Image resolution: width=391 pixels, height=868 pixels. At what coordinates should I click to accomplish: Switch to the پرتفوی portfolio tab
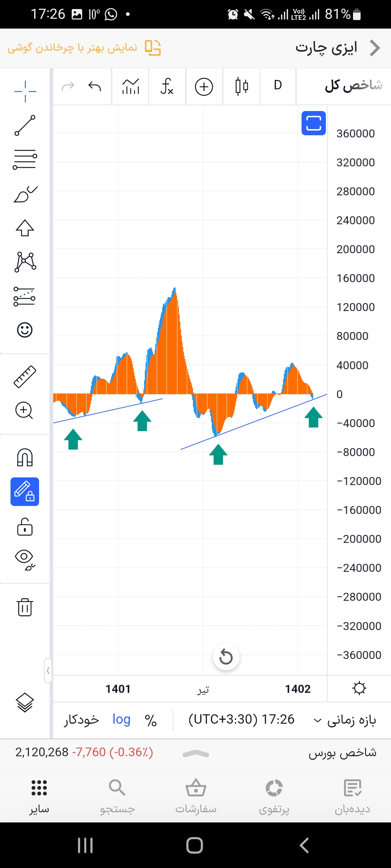(274, 797)
